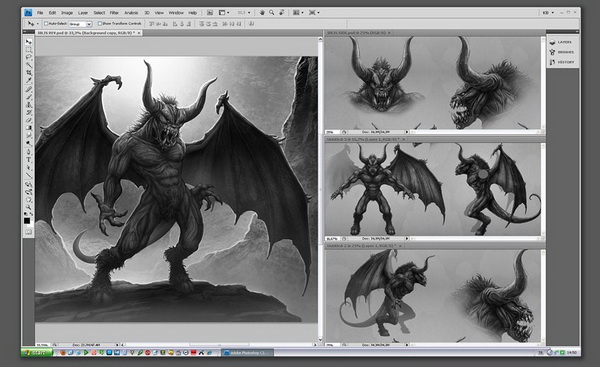Open the Filter menu
The width and height of the screenshot is (600, 367).
pos(114,13)
